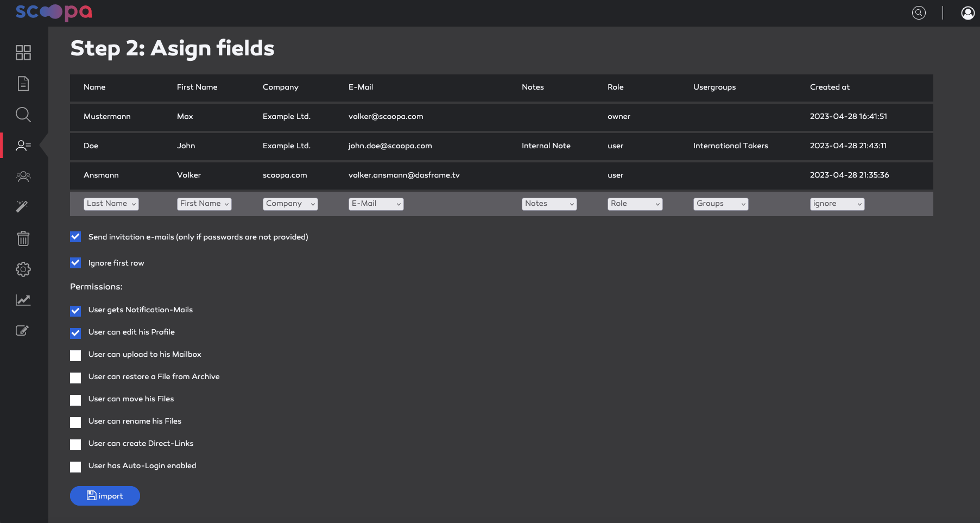
Task: Open the account profile icon at top right
Action: coord(968,13)
